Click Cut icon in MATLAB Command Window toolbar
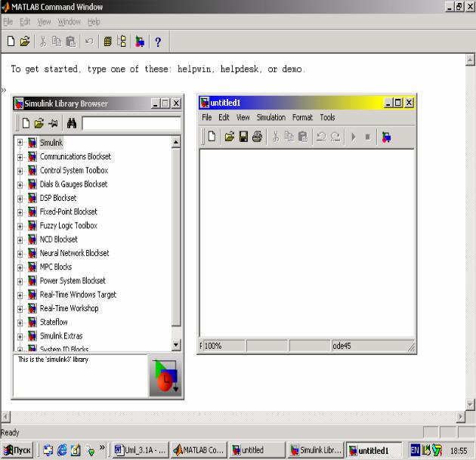This screenshot has height=460, width=476. 43,42
